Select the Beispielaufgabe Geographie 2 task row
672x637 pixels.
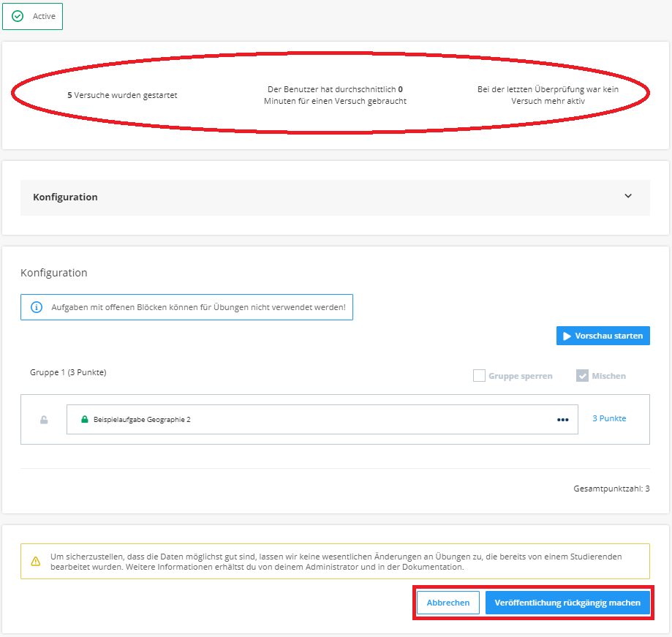click(322, 419)
